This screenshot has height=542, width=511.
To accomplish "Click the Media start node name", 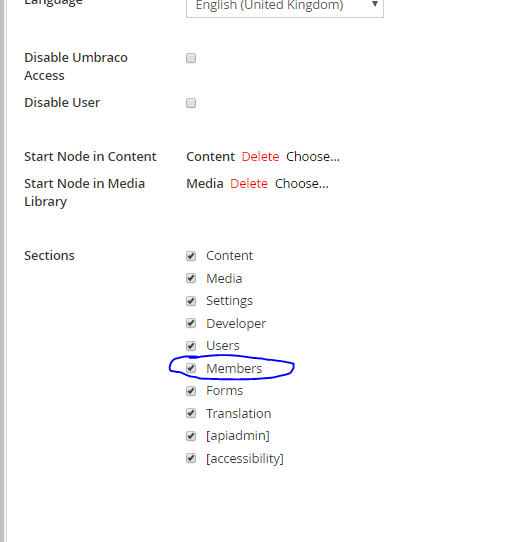I will (x=205, y=184).
